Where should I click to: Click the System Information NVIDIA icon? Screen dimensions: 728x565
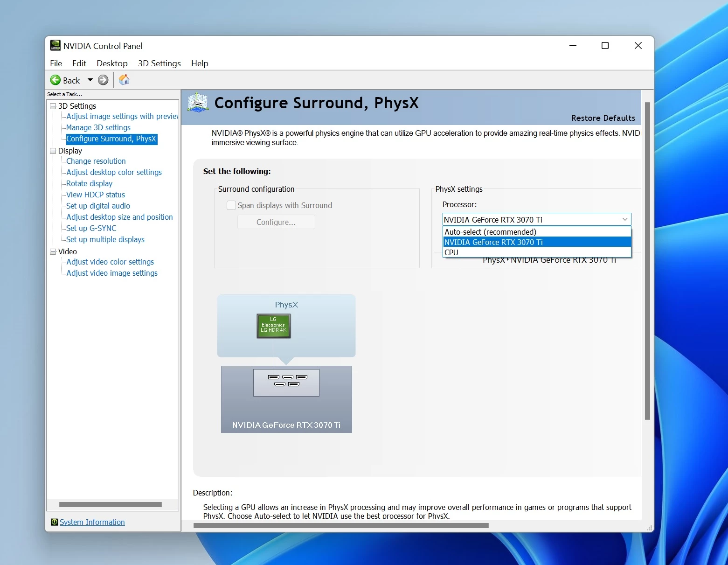click(x=54, y=522)
